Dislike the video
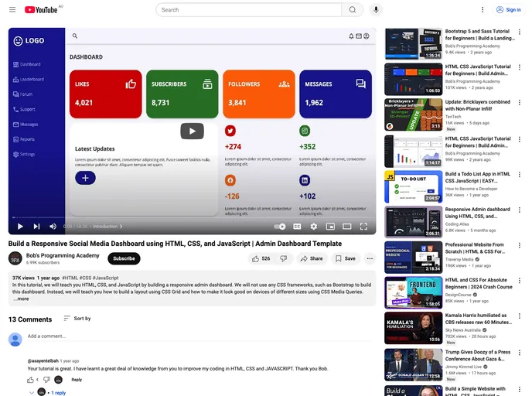Viewport: 532px width, 396px height. pyautogui.click(x=284, y=258)
